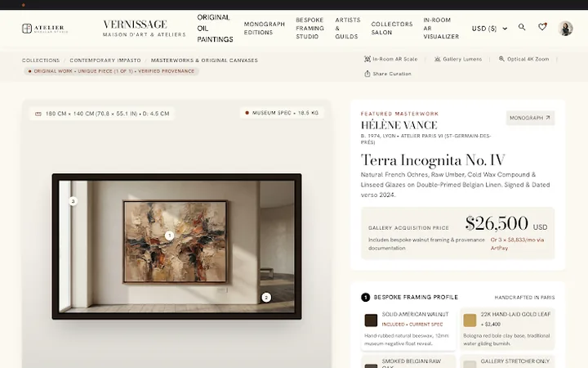Open Artists & Guilds menu
Image resolution: width=588 pixels, height=368 pixels.
(x=348, y=28)
